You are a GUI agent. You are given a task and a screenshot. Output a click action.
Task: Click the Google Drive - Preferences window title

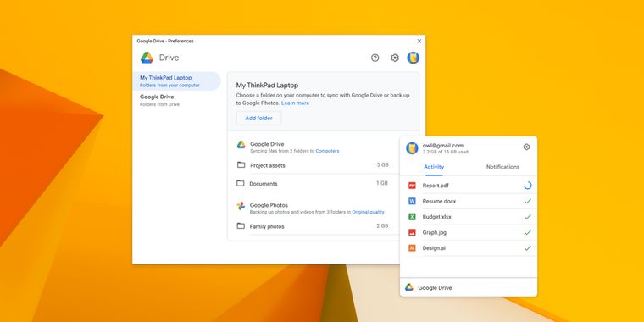point(165,41)
